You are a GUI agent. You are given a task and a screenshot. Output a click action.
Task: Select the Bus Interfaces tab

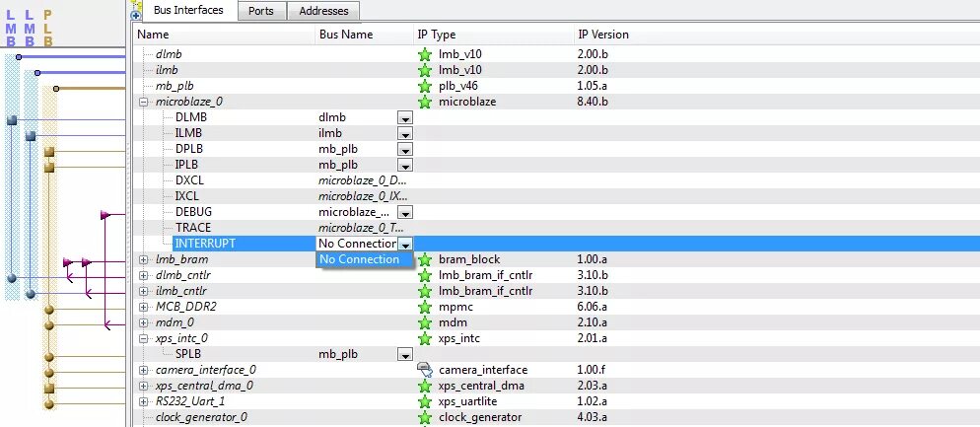[x=188, y=10]
